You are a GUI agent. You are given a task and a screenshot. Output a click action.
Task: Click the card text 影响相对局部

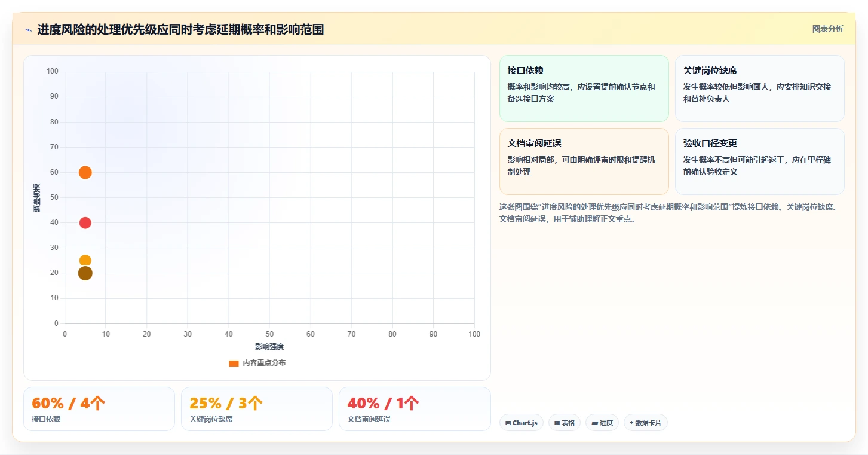point(581,166)
